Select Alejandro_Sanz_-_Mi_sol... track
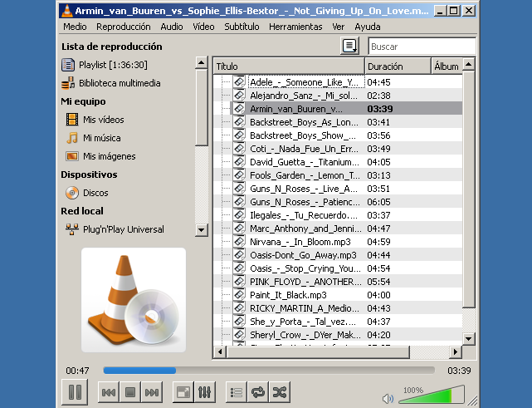Screen dimensions: 532x408 coord(338,96)
